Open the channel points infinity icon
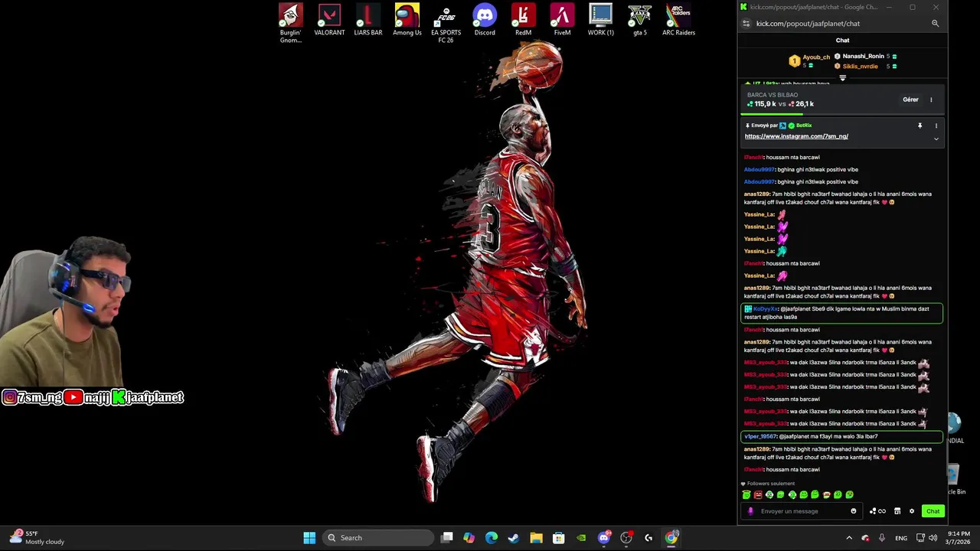 tap(877, 511)
